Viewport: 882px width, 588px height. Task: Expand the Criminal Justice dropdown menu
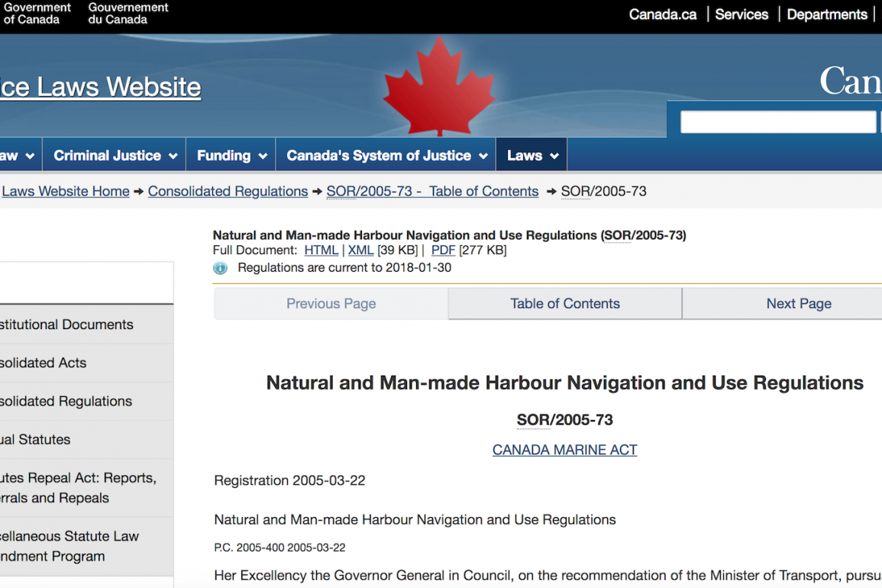[x=115, y=156]
